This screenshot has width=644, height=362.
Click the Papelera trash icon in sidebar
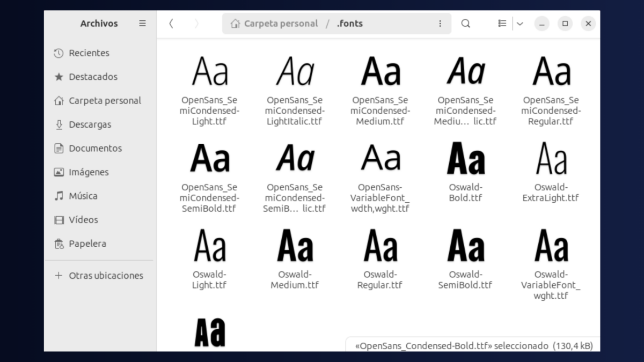point(59,243)
